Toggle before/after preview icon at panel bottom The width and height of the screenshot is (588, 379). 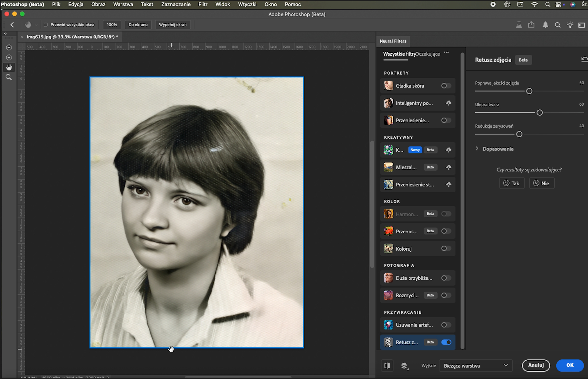[x=387, y=365]
